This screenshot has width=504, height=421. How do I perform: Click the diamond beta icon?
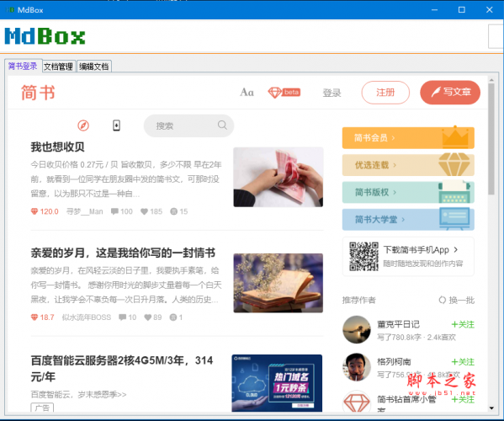(x=284, y=93)
